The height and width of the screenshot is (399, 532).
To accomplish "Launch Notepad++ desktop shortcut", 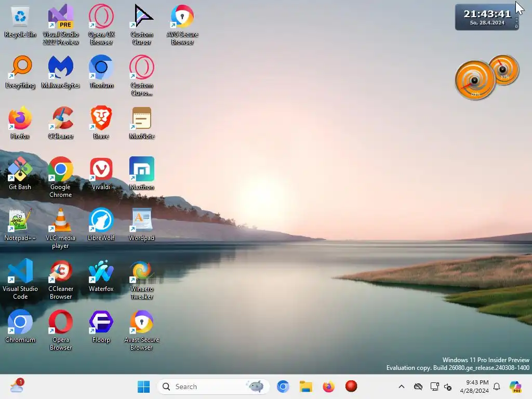I will click(20, 225).
